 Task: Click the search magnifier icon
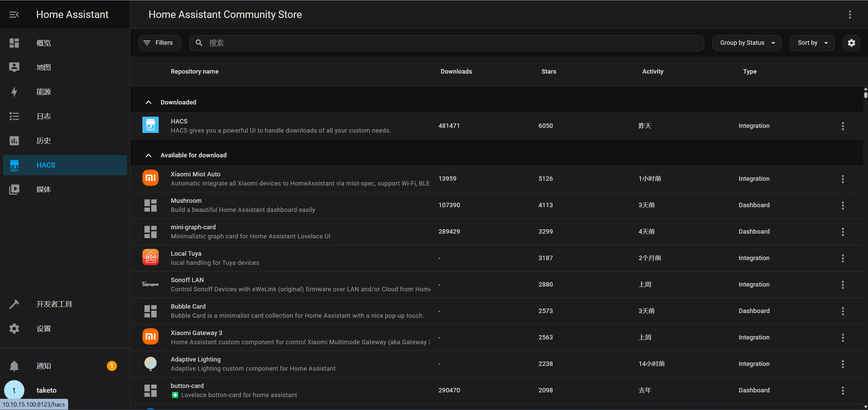pyautogui.click(x=199, y=43)
